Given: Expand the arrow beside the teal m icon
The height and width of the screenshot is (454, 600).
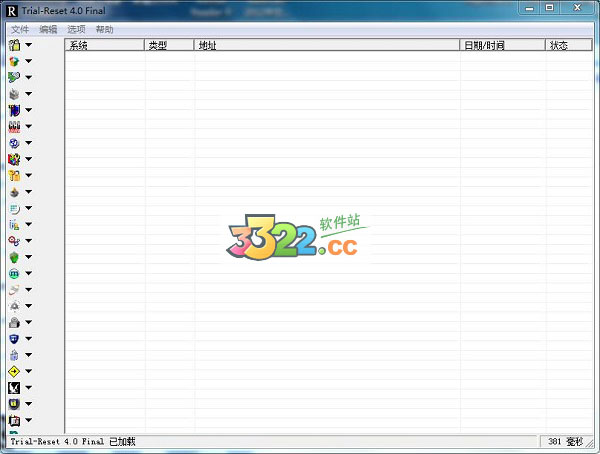Looking at the screenshot, I should pos(29,273).
